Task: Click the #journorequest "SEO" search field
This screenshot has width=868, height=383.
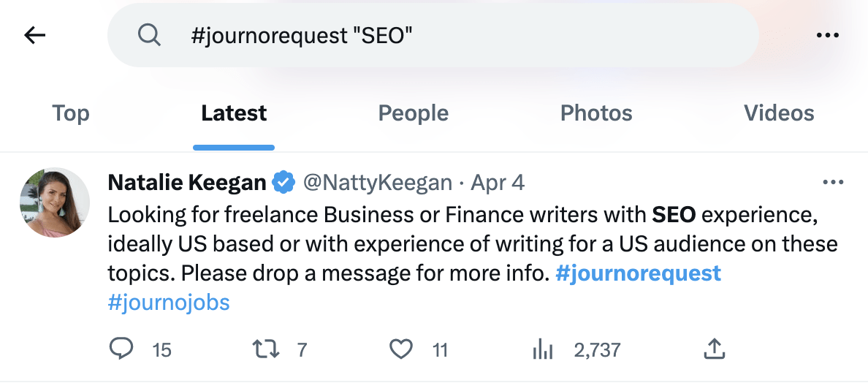Action: tap(438, 35)
